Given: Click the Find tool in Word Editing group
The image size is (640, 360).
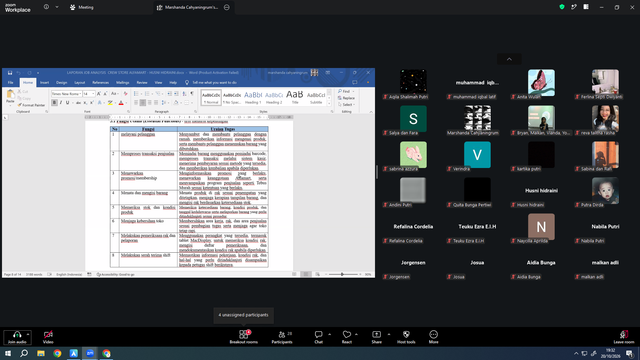Looking at the screenshot, I should click(x=344, y=91).
